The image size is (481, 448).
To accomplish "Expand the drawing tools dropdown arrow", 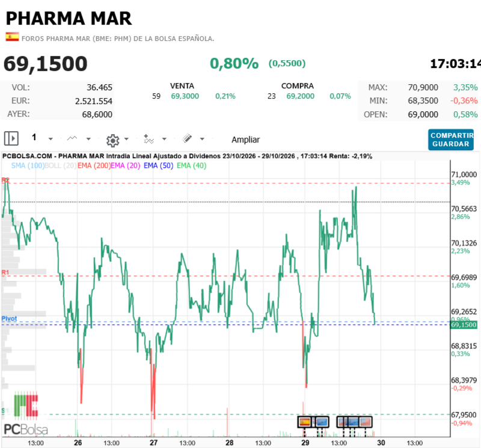I will pyautogui.click(x=202, y=139).
